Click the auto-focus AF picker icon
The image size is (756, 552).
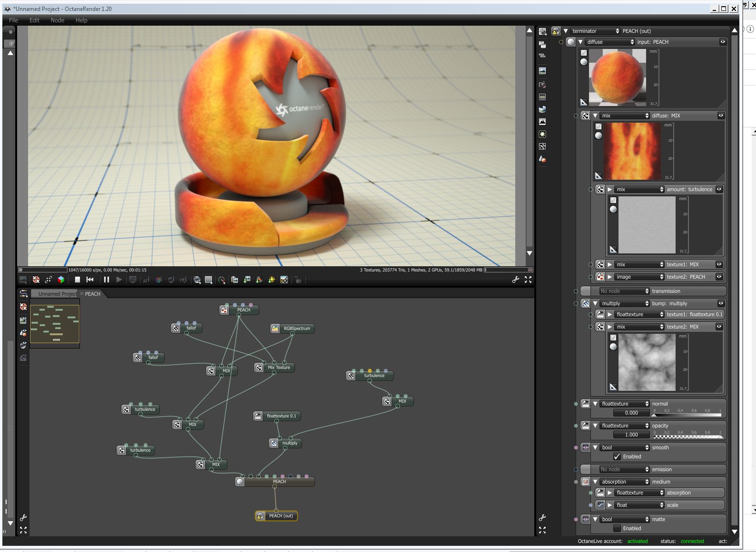[146, 280]
